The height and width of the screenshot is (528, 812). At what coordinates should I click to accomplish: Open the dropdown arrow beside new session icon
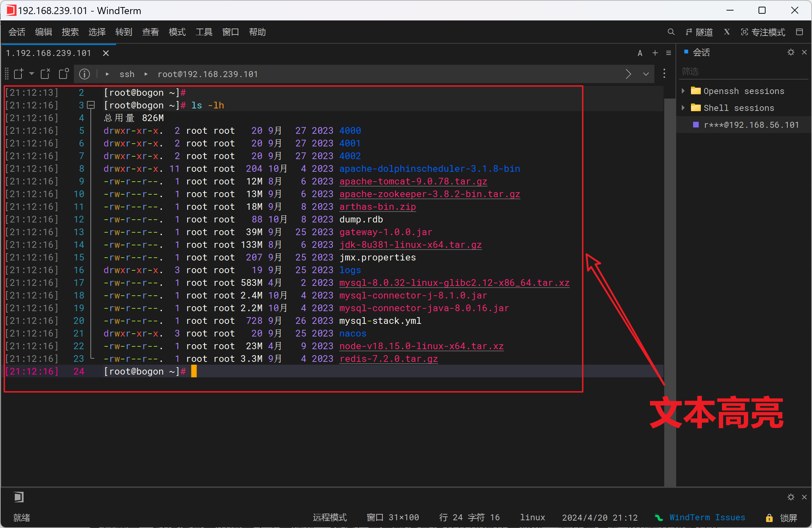[32, 74]
